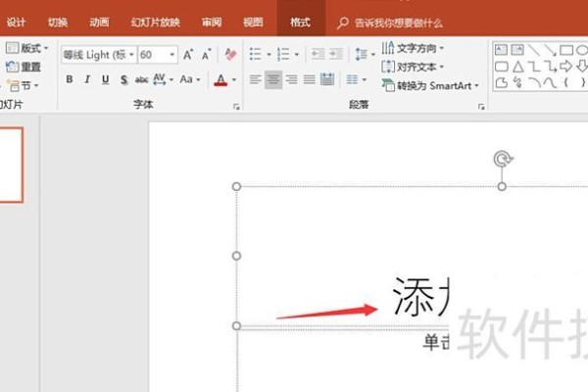Toggle text shadow S button
588x392 pixels.
(x=123, y=79)
